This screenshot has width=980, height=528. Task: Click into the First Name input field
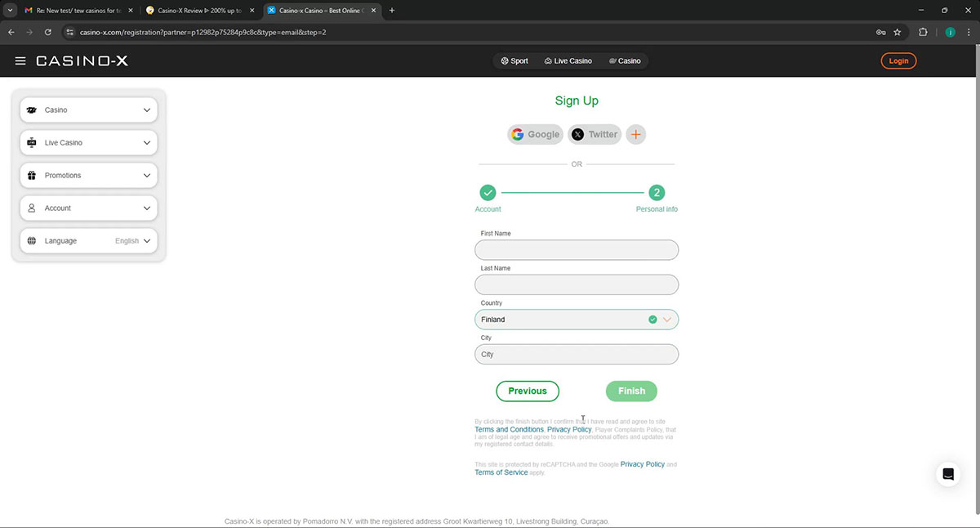pos(576,250)
